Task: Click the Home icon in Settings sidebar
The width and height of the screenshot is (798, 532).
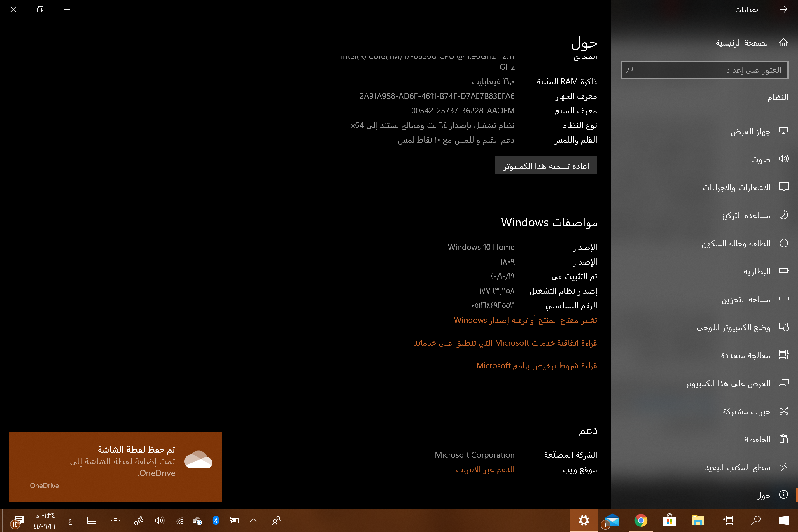Action: (x=783, y=42)
